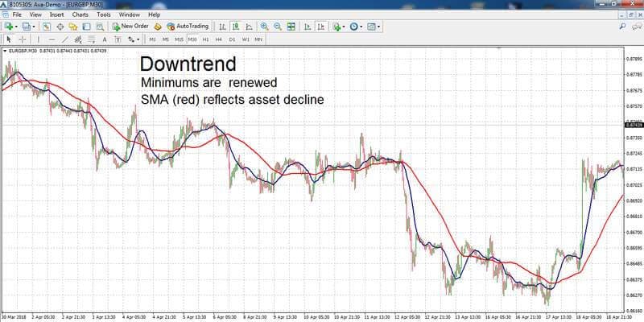Expand the Profiles dropdown arrow
Viewport: 644px width, 322px height.
tap(34, 27)
